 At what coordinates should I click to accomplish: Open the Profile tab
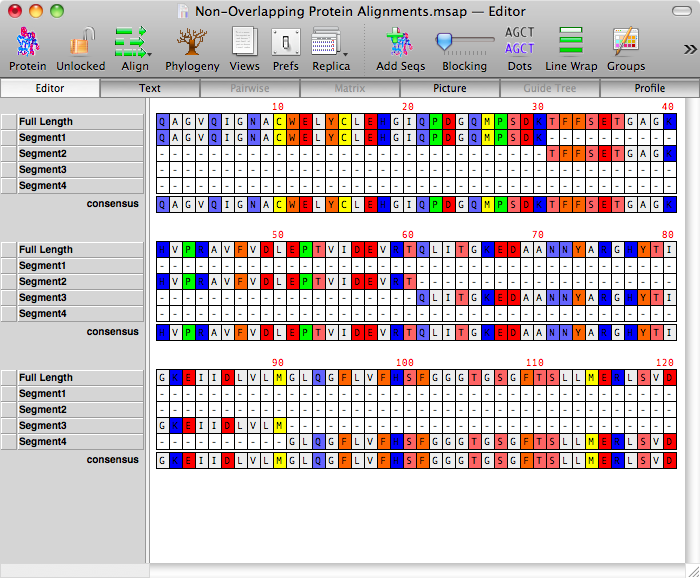[x=649, y=88]
